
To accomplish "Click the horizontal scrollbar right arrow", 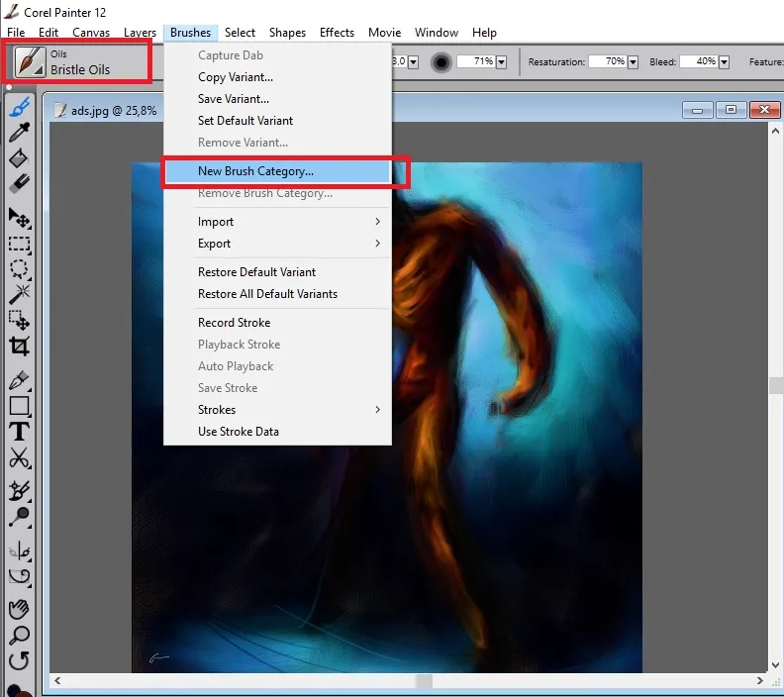I will tap(760, 680).
